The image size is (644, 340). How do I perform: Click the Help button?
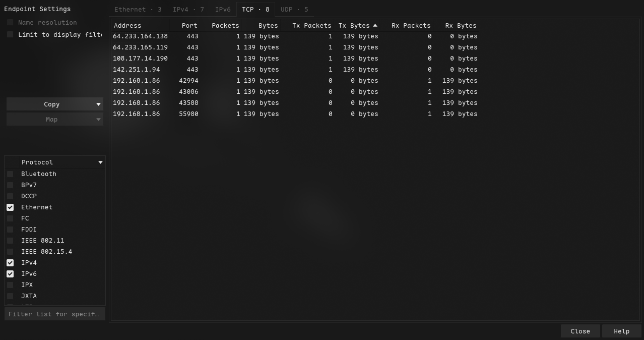(x=621, y=331)
